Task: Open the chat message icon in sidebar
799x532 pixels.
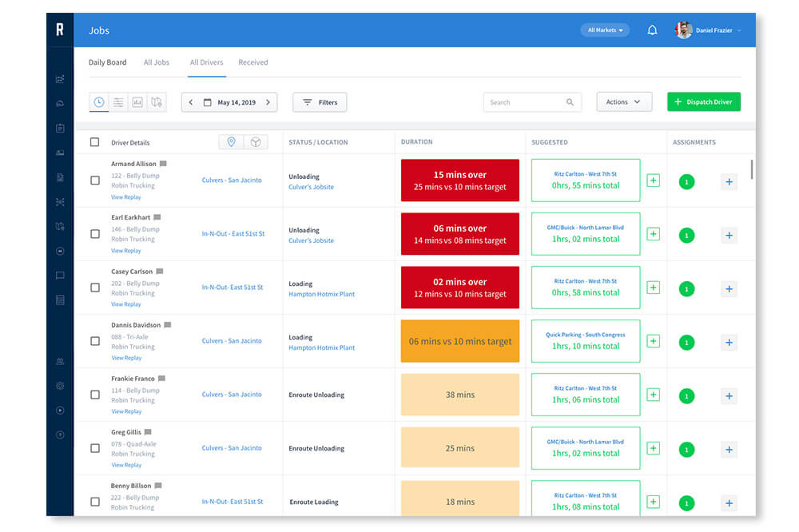Action: click(60, 276)
